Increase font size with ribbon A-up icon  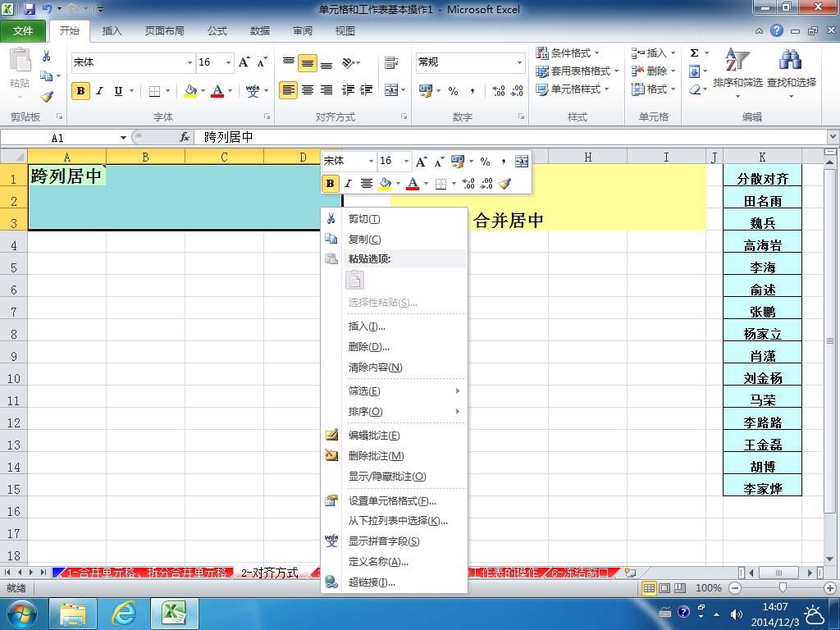(x=244, y=62)
